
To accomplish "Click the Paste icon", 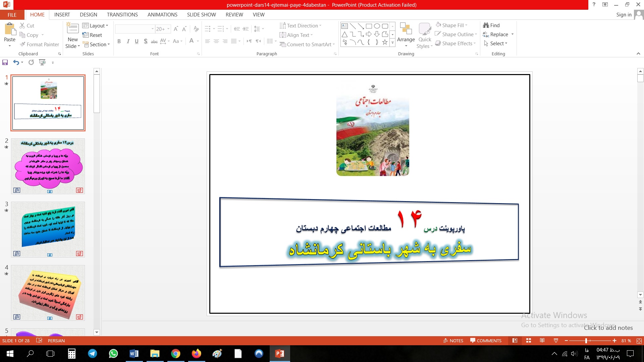I will (x=10, y=29).
